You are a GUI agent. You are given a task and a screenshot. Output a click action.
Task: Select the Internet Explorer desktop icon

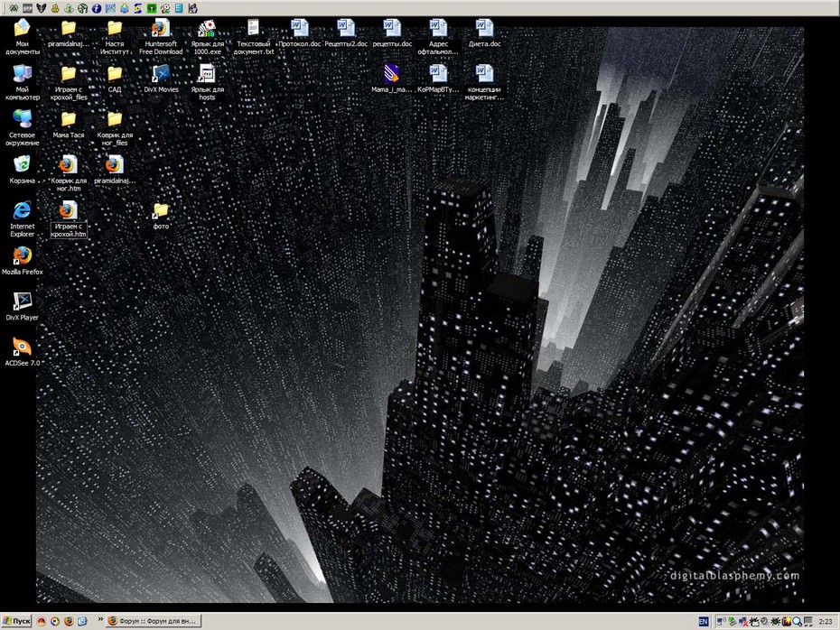22,218
